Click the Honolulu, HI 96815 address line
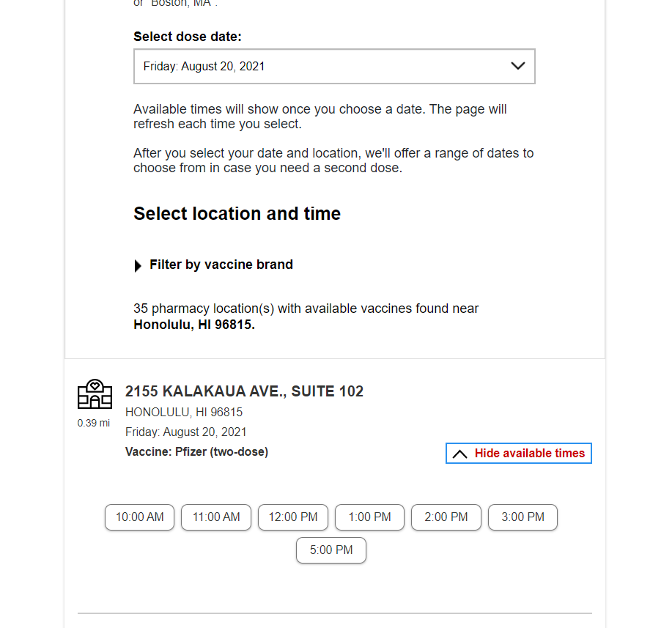 (x=184, y=413)
